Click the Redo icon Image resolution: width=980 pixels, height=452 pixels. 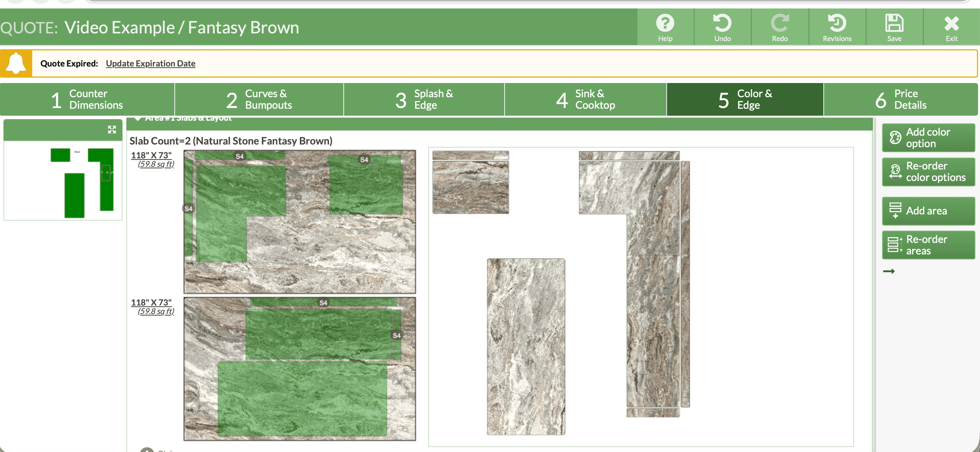pos(780,27)
